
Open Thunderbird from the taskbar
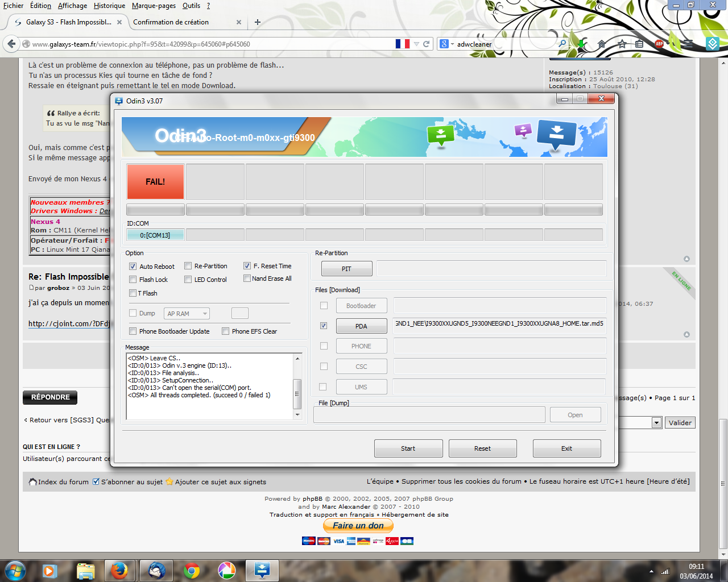click(x=156, y=570)
